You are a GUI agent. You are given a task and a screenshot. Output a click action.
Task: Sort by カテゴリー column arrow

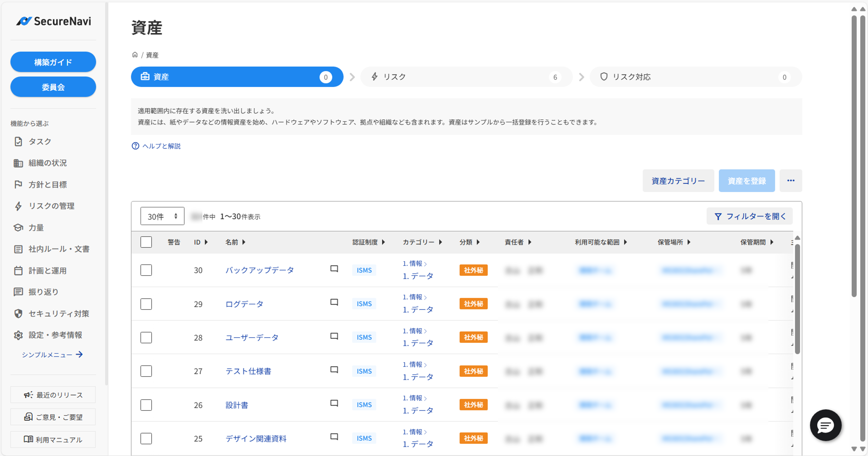(x=440, y=242)
